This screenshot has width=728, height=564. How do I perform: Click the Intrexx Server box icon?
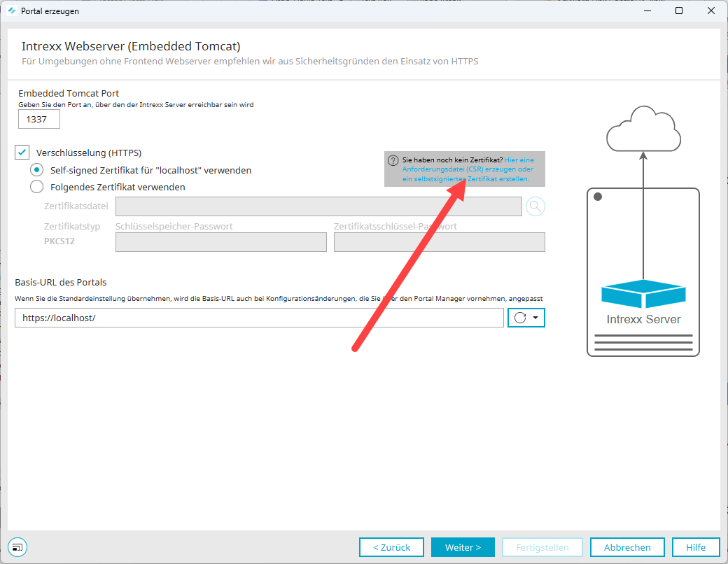643,293
